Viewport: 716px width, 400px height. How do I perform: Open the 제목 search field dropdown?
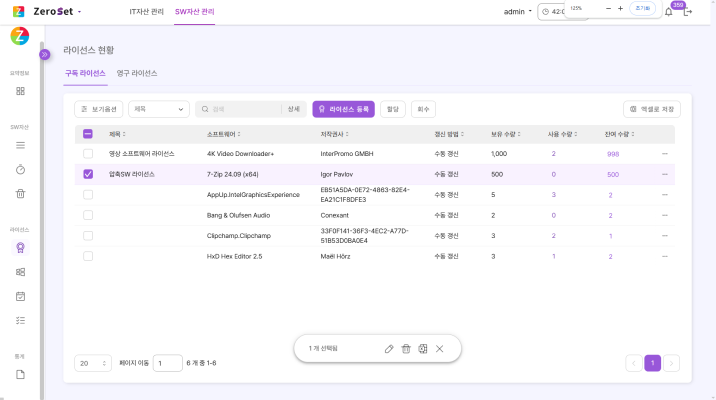click(x=158, y=109)
